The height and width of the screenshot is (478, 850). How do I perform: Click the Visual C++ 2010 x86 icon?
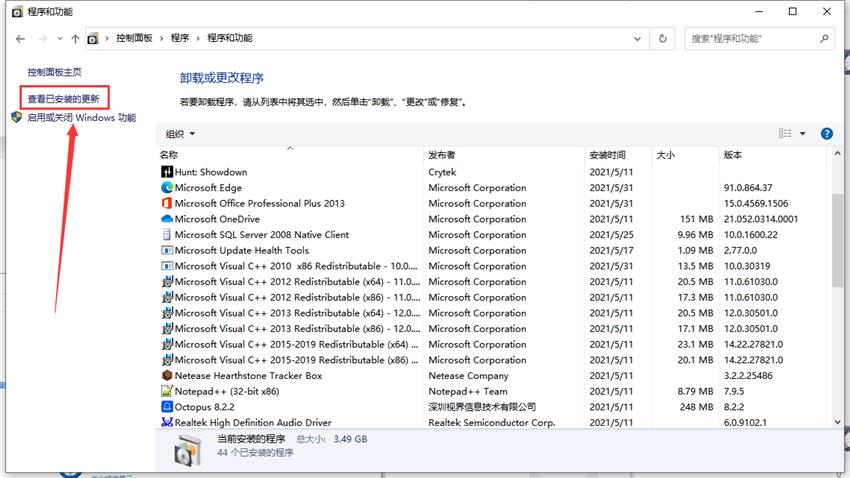coord(167,266)
